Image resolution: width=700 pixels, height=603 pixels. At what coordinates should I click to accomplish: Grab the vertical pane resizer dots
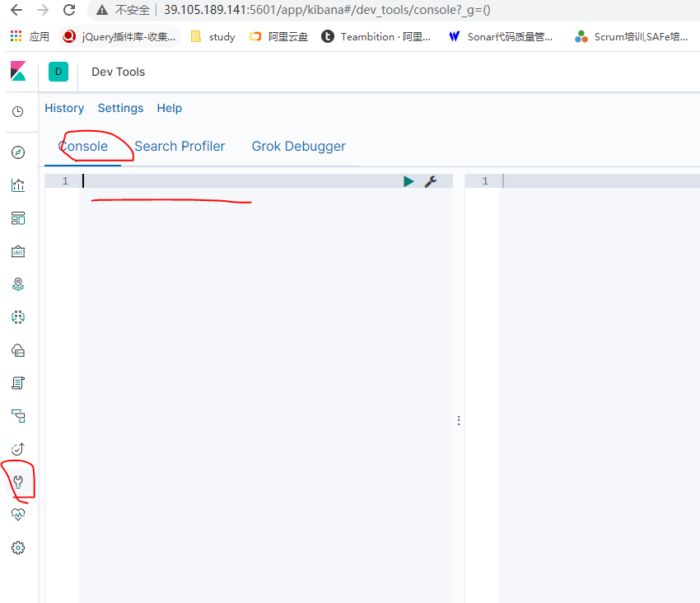click(459, 420)
